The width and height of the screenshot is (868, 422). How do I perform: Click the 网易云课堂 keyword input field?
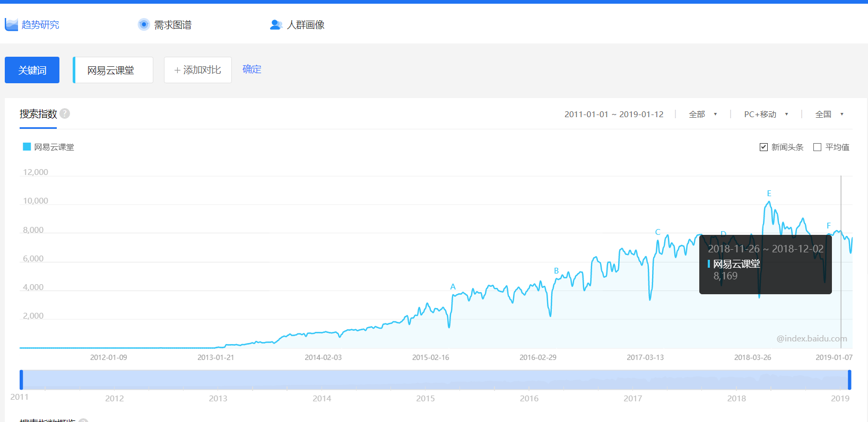coord(113,70)
